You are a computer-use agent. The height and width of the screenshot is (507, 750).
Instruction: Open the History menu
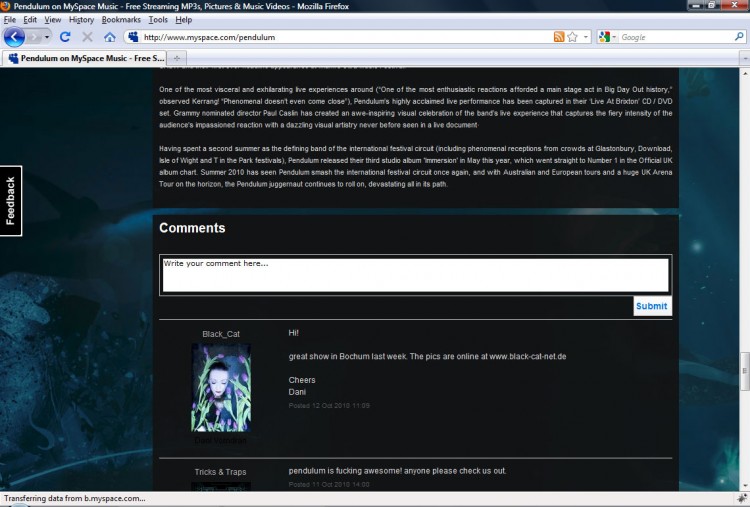coord(81,20)
